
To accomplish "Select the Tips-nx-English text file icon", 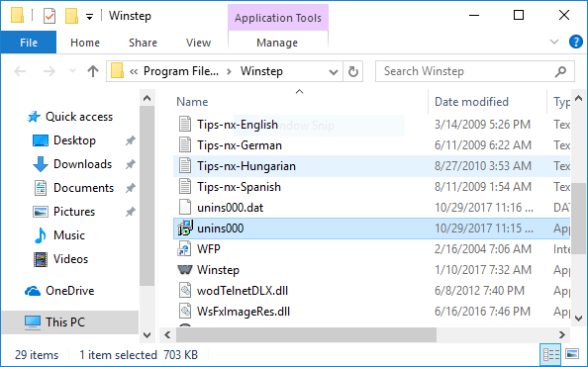I will click(x=185, y=124).
